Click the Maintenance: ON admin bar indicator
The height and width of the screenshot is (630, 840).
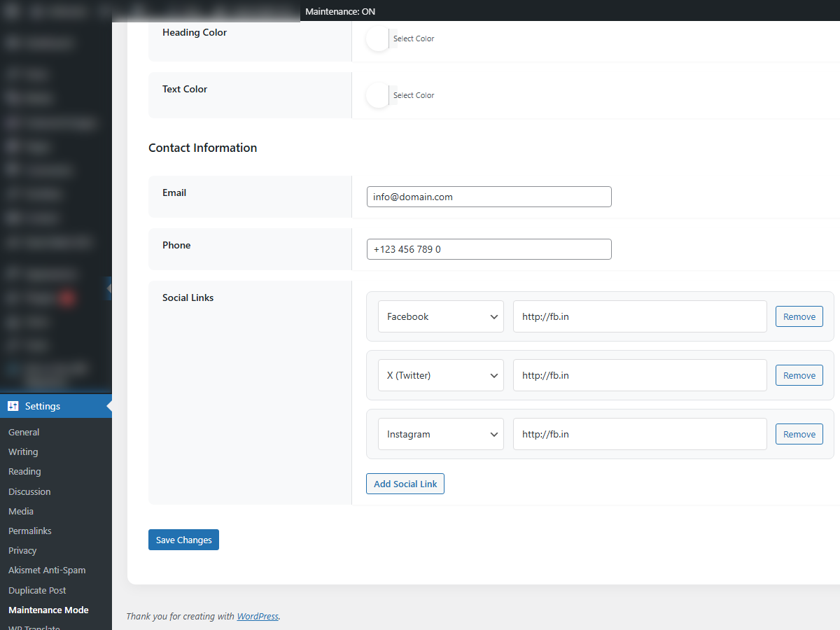click(340, 12)
